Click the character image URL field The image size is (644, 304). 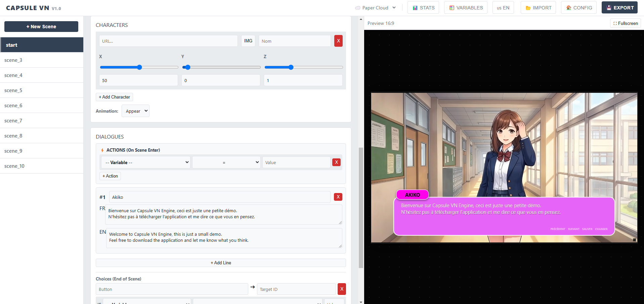tap(168, 41)
